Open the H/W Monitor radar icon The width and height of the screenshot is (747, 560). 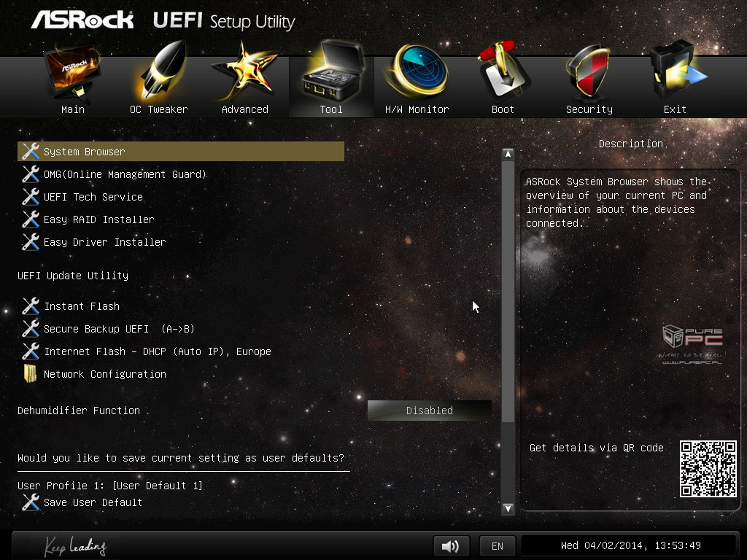pyautogui.click(x=417, y=71)
